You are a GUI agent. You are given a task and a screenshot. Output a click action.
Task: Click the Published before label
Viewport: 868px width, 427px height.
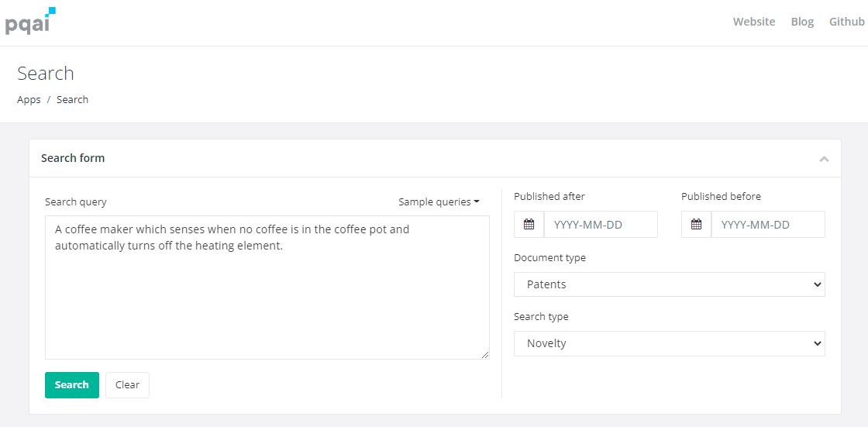click(721, 196)
